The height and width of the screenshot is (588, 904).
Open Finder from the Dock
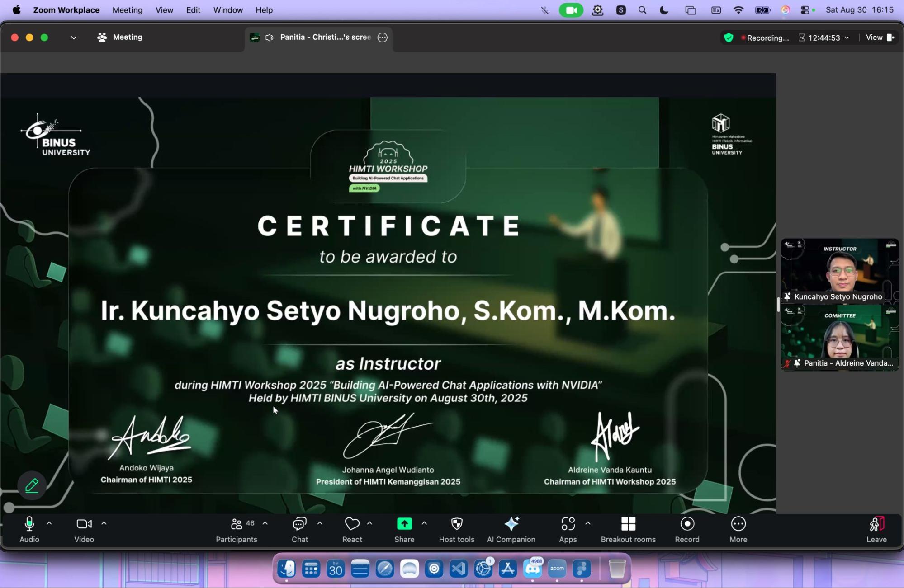pos(286,569)
